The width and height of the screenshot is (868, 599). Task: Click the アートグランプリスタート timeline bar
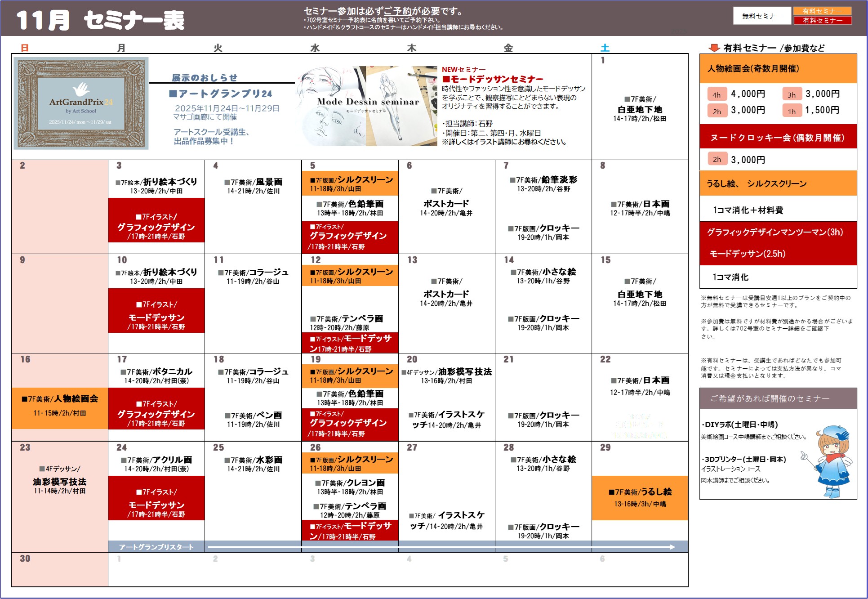click(156, 547)
